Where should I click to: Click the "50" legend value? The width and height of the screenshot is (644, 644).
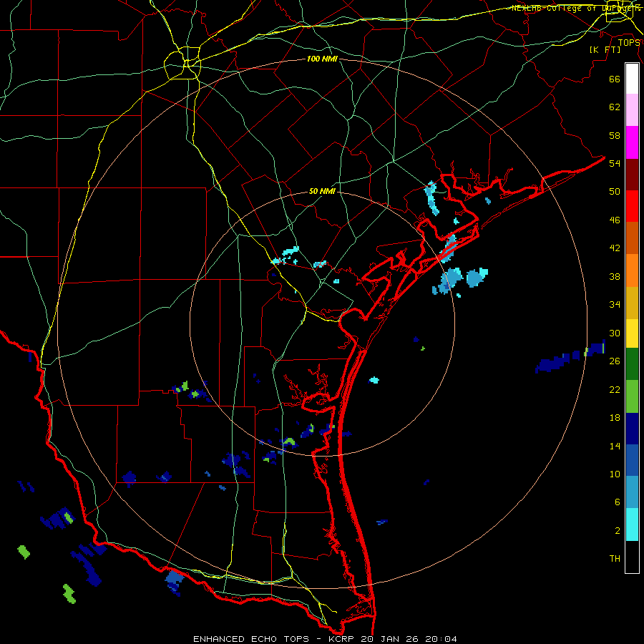[615, 192]
